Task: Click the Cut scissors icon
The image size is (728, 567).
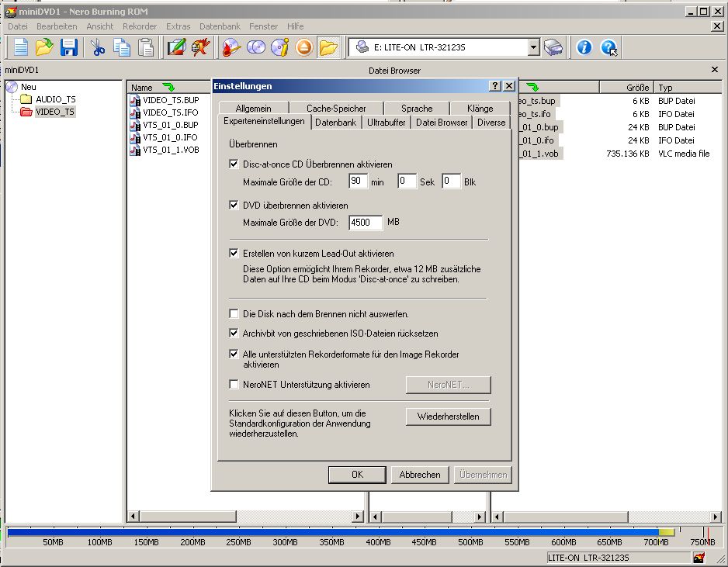Action: [98, 47]
